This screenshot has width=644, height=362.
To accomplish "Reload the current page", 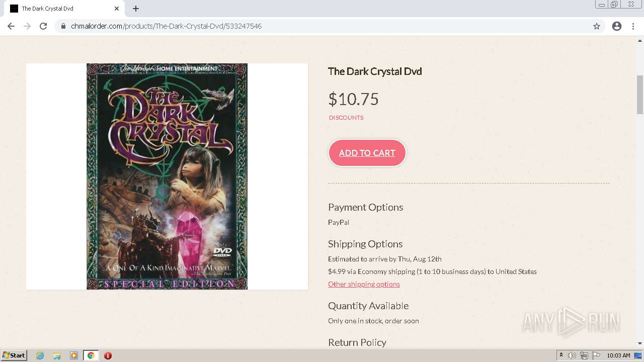I will (43, 26).
